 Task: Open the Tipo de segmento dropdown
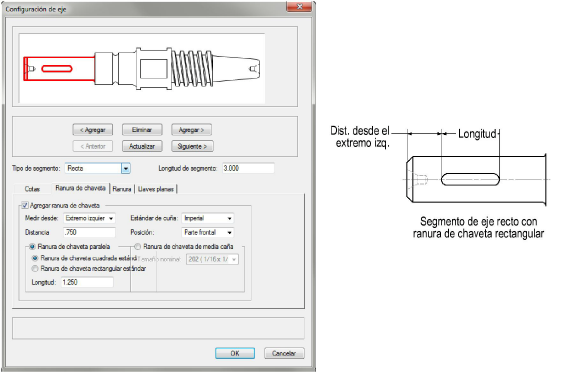point(125,168)
